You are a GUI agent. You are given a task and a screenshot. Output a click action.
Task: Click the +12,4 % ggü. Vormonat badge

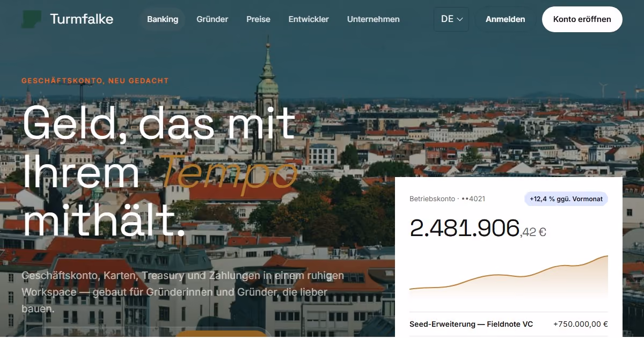[566, 199]
